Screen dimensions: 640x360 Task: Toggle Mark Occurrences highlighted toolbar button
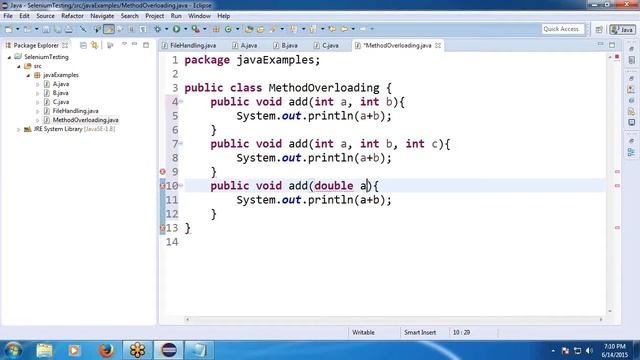(109, 29)
